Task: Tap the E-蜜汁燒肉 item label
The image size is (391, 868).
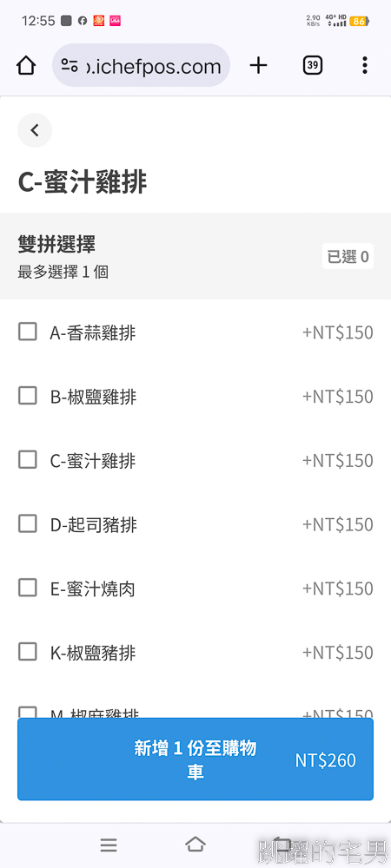Action: 92,589
